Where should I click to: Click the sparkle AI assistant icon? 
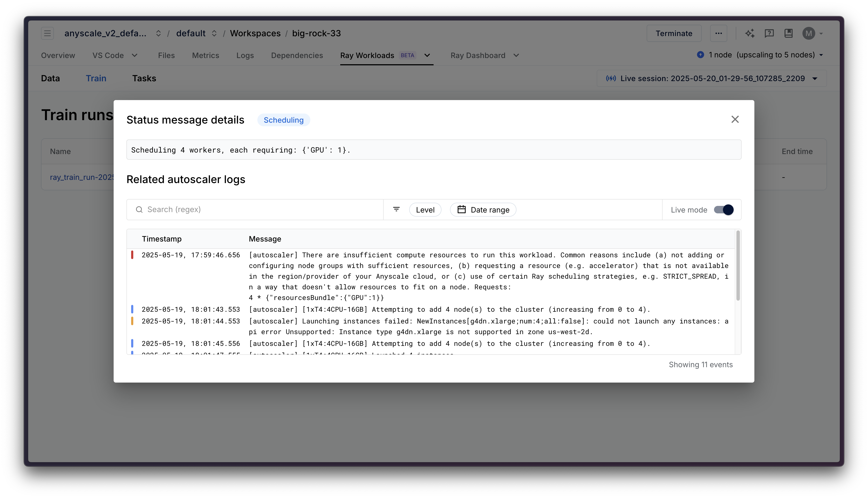(x=750, y=33)
